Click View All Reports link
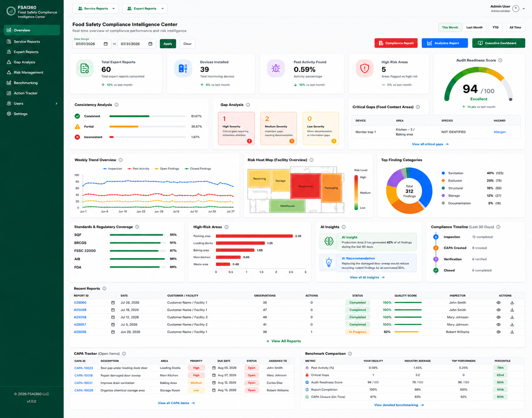 (283, 341)
